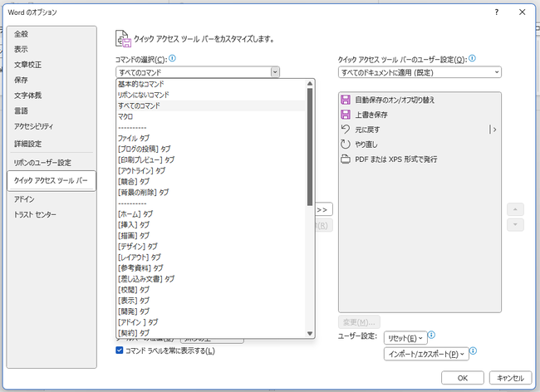
Task: Click the split arrow beside 元に戻す
Action: (x=493, y=130)
